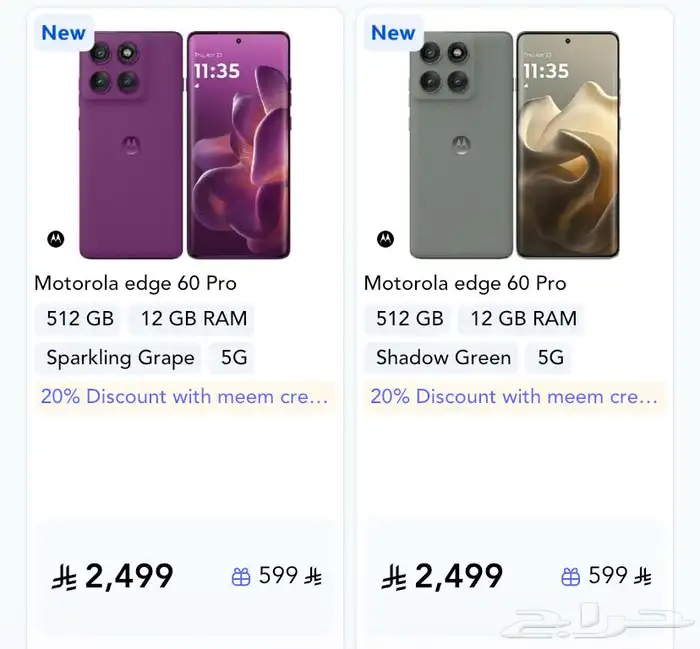Click the Motorola logo icon on green phone card
700x649 pixels.
click(386, 239)
